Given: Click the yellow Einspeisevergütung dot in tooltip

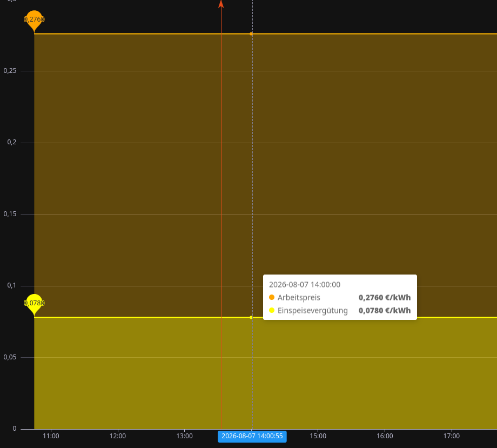Looking at the screenshot, I should click(x=272, y=310).
